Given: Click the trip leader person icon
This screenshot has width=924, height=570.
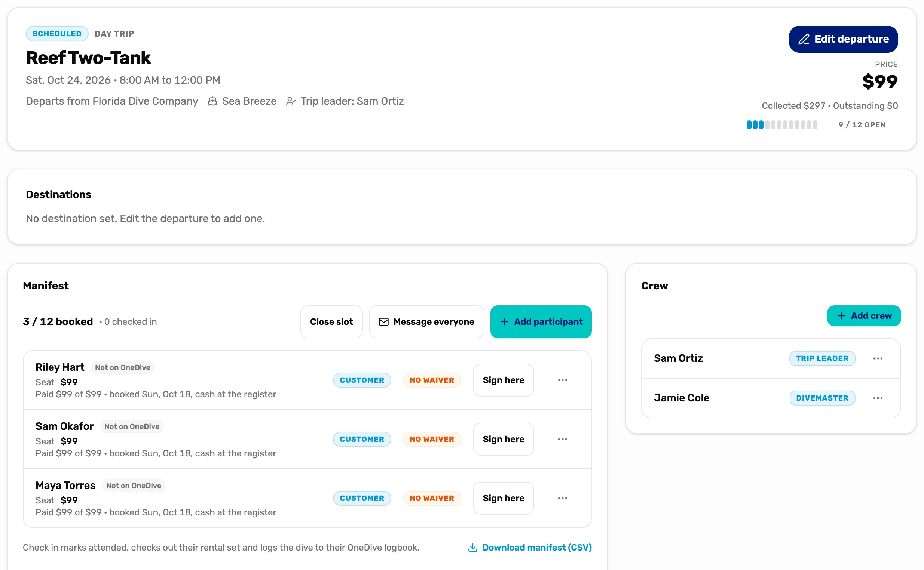Looking at the screenshot, I should pyautogui.click(x=291, y=101).
